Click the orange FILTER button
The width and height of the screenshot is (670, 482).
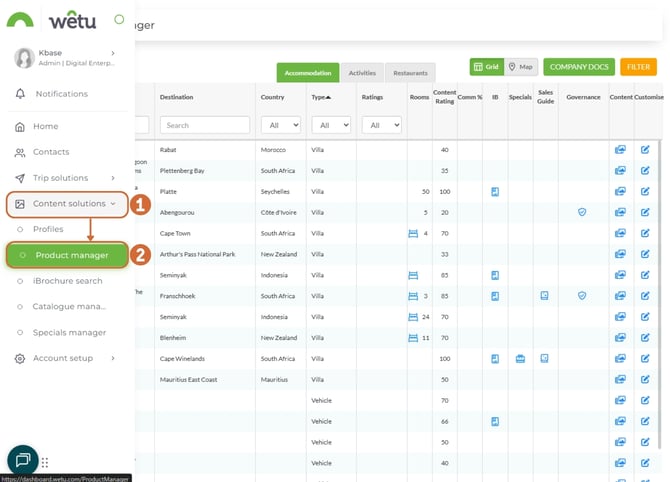(x=638, y=67)
